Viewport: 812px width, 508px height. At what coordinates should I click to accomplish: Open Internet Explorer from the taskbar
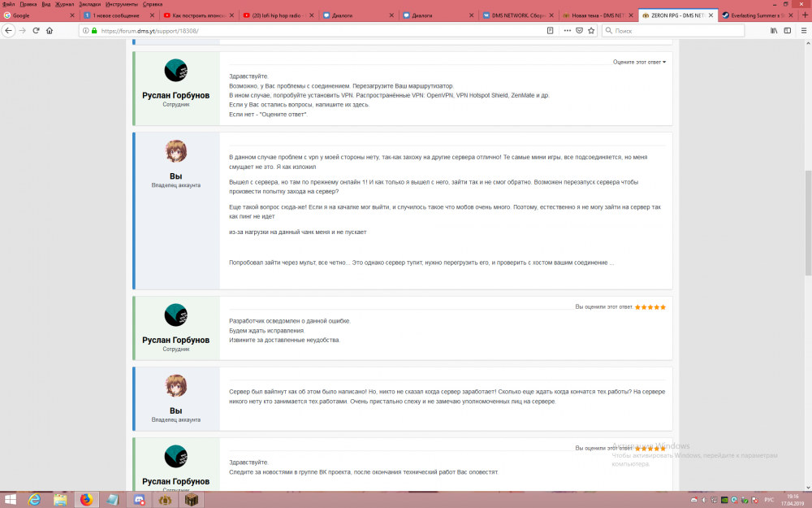coord(34,499)
